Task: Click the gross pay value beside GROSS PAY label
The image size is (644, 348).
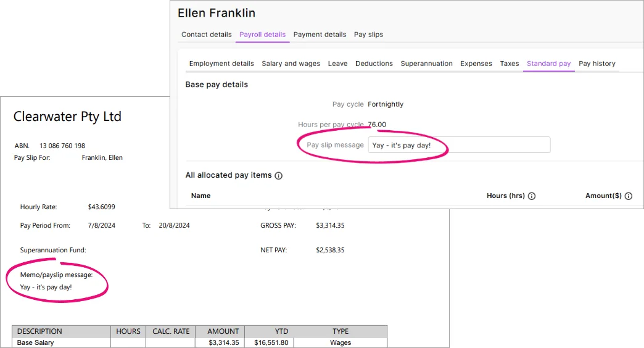Action: 330,226
